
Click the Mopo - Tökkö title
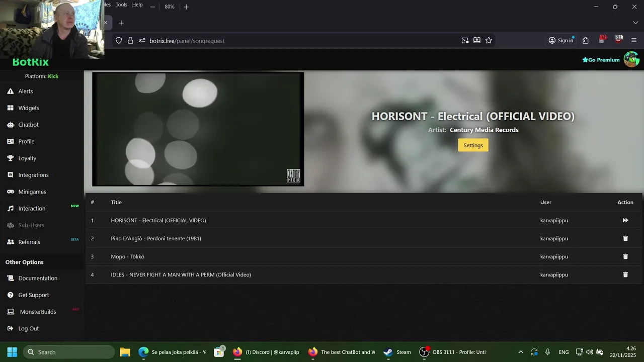(128, 256)
